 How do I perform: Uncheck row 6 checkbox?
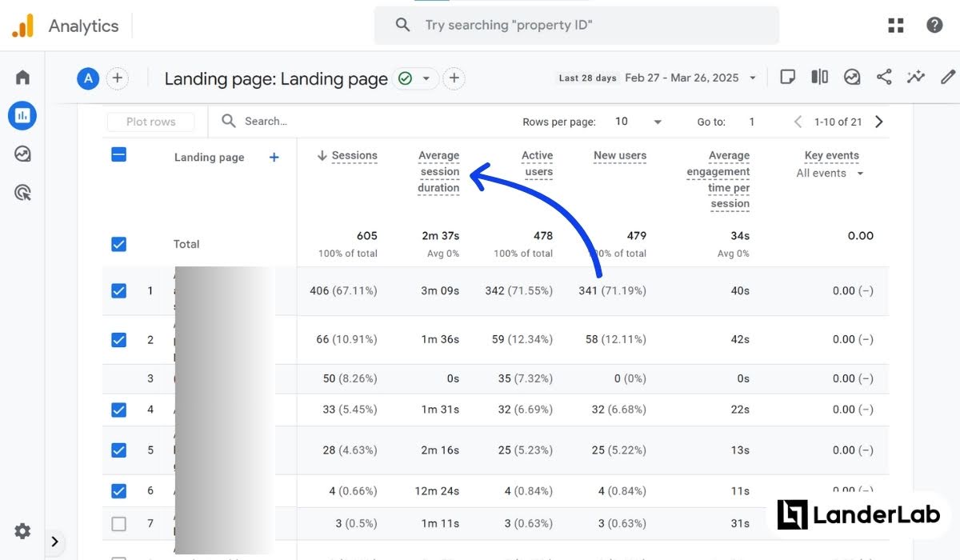(x=118, y=490)
